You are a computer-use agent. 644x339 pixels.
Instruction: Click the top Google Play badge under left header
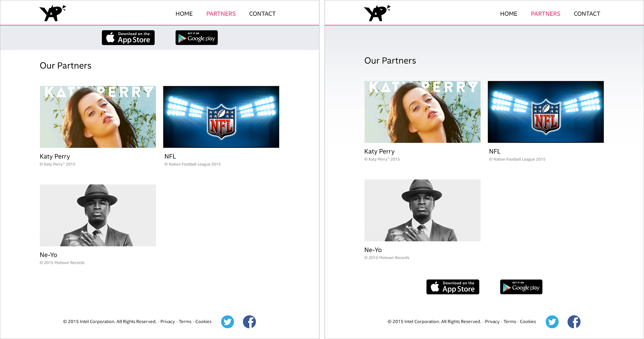pyautogui.click(x=197, y=38)
